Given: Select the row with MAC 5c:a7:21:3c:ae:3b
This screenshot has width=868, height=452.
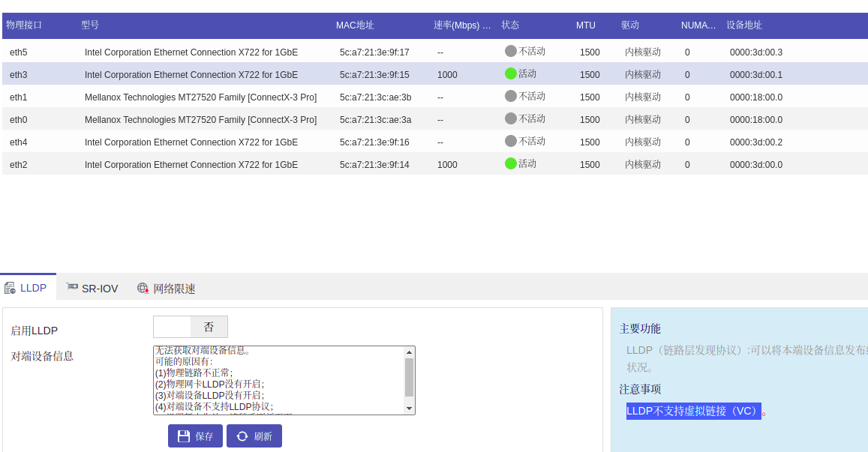Looking at the screenshot, I should coord(375,97).
